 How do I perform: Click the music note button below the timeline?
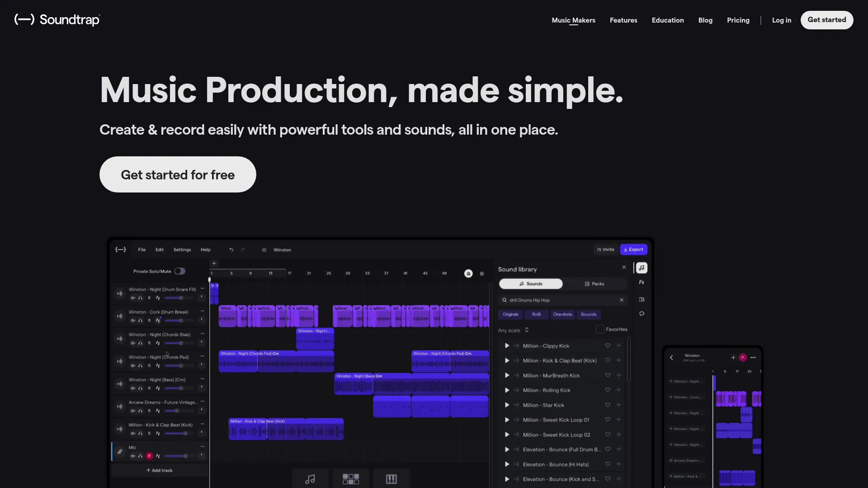point(310,479)
